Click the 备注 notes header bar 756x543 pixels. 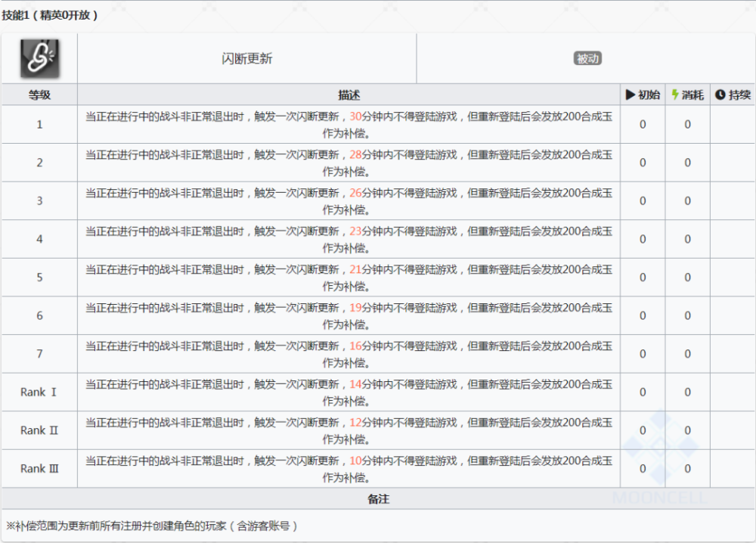point(378,498)
